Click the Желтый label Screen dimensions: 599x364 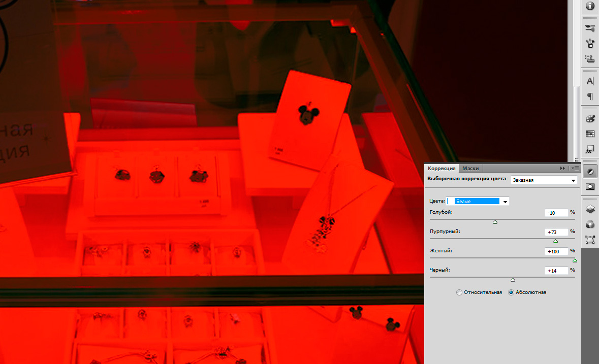coord(440,251)
